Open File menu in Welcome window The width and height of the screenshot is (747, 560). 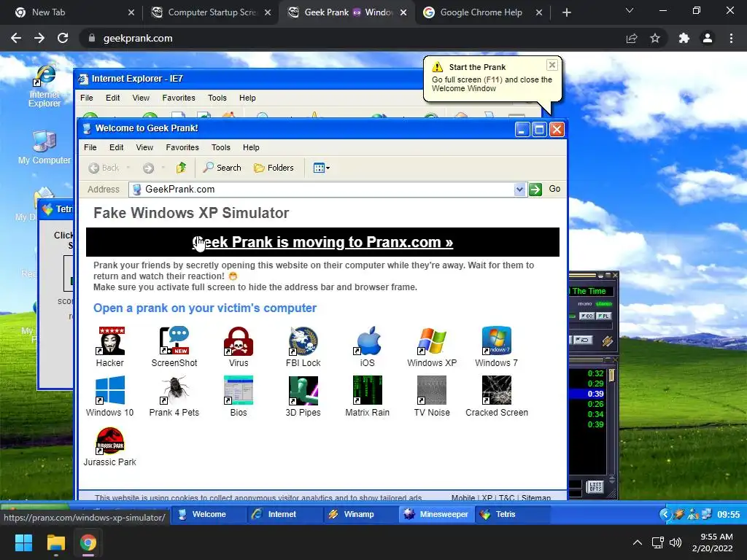(90, 147)
